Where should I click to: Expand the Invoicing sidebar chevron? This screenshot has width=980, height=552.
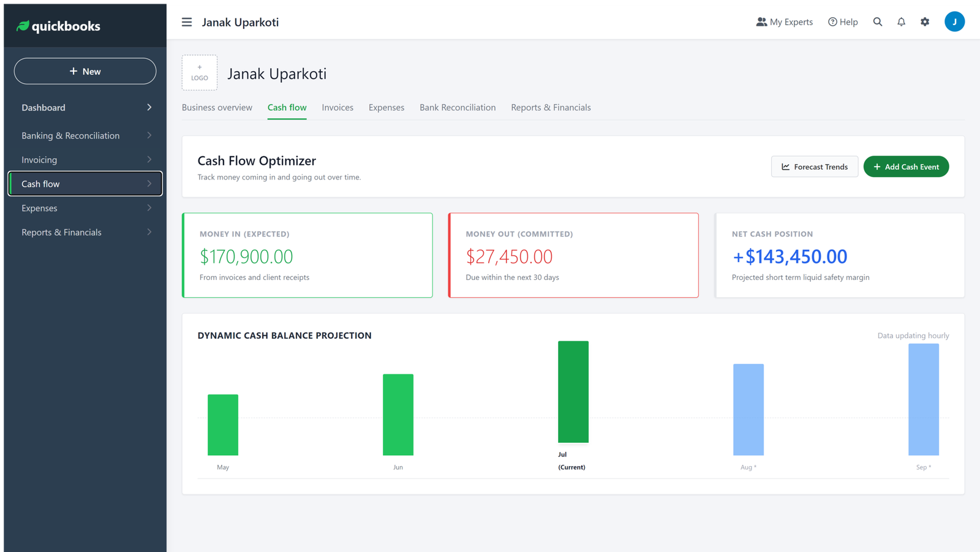[x=149, y=159]
